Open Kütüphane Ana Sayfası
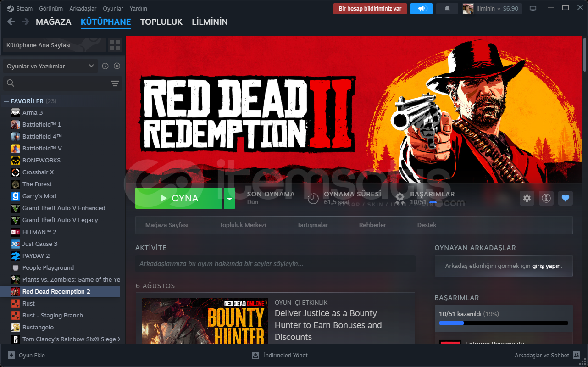 point(55,45)
